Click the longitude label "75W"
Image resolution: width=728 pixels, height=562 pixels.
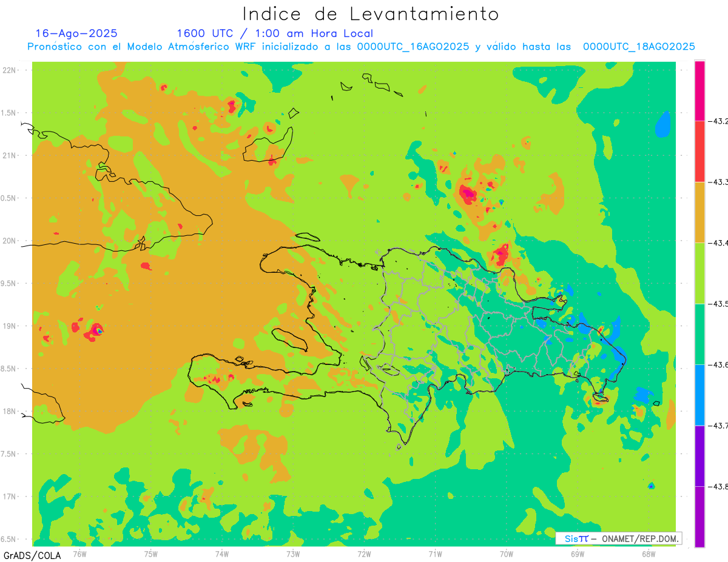151,554
